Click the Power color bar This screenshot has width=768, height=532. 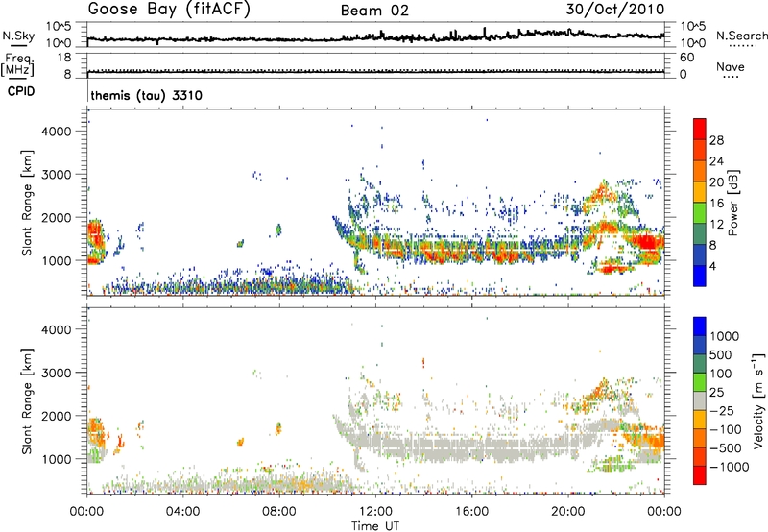700,203
